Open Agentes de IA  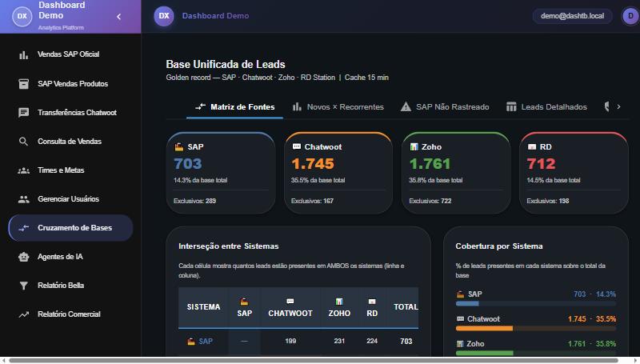tap(70, 257)
